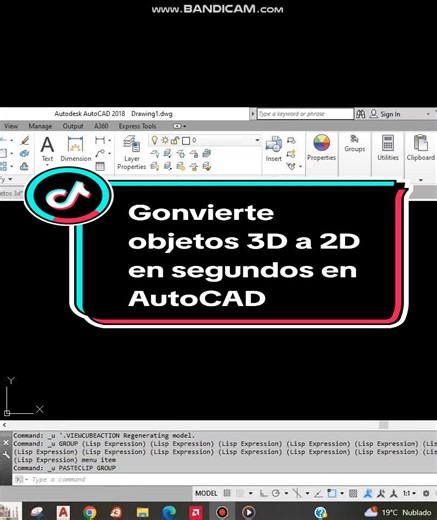
Task: Click the Bandicam record taskbar icon
Action: pos(222,512)
